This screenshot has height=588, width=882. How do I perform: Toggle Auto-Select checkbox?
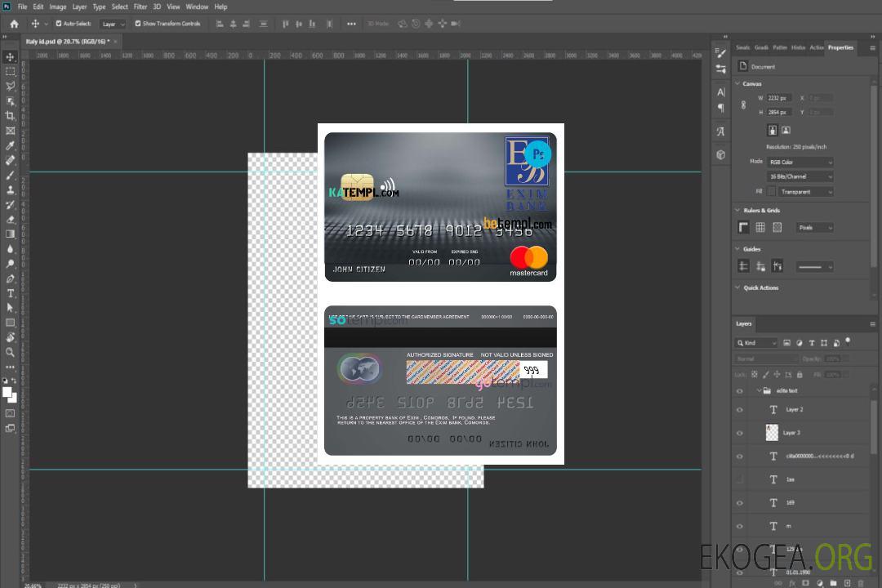(x=59, y=24)
